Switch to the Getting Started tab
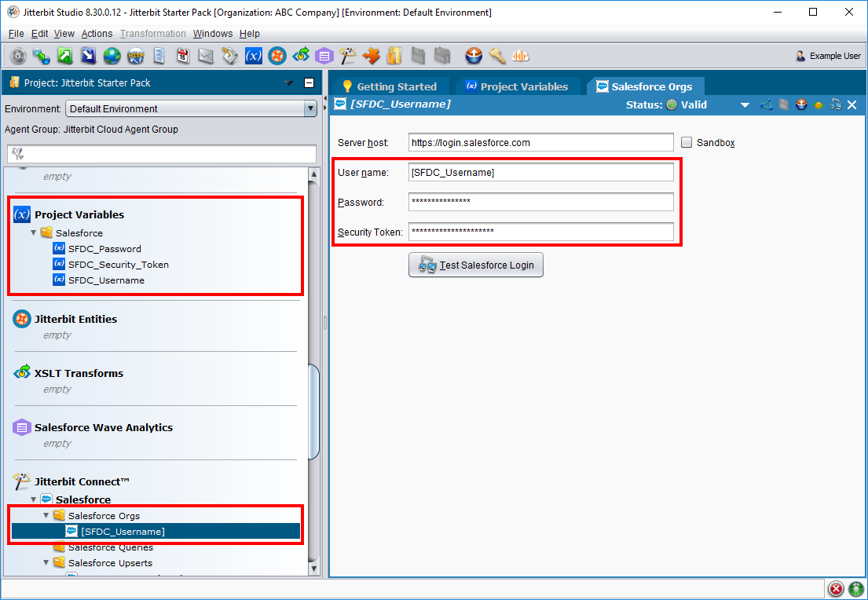 tap(390, 86)
